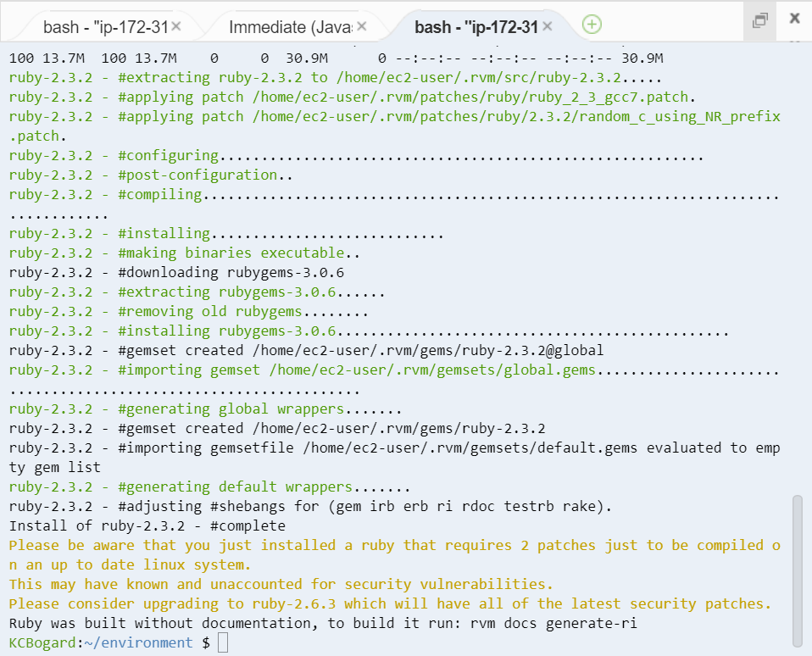Click '#downloading rubygems-3.0.6' line

176,272
